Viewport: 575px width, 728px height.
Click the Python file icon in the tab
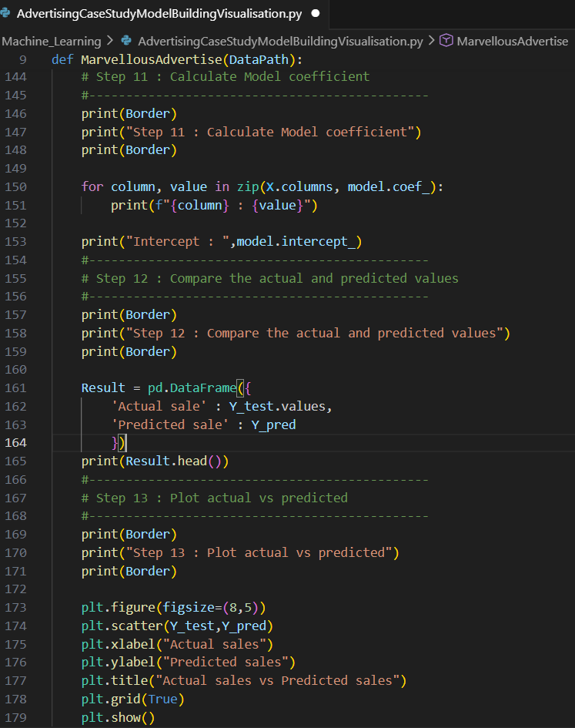point(5,13)
